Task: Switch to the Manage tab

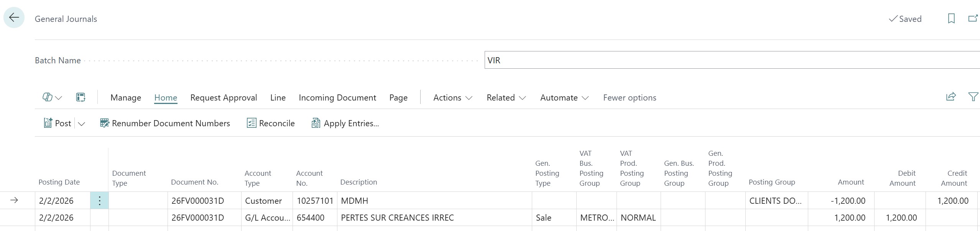Action: click(126, 97)
